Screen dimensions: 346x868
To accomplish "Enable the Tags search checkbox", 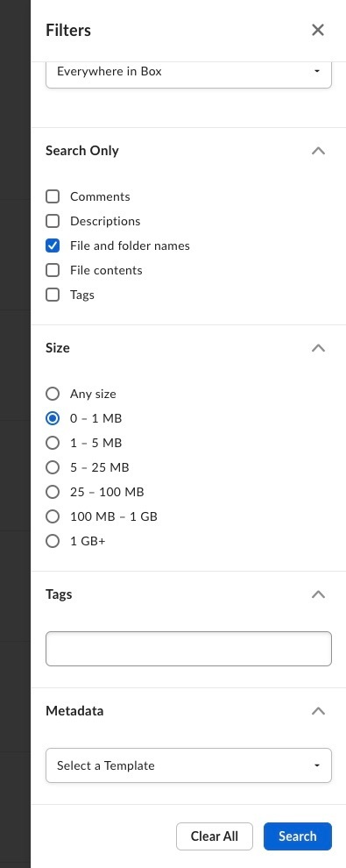I will click(53, 295).
